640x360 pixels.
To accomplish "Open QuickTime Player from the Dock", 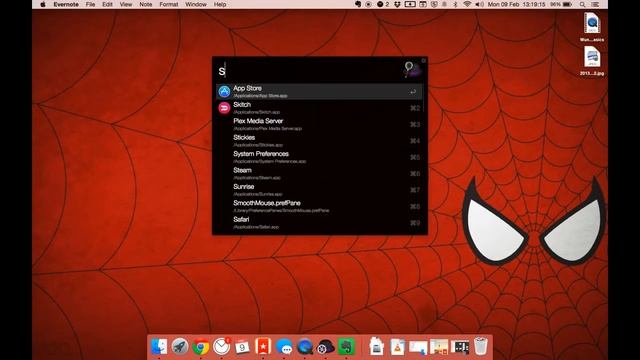I will [x=304, y=347].
